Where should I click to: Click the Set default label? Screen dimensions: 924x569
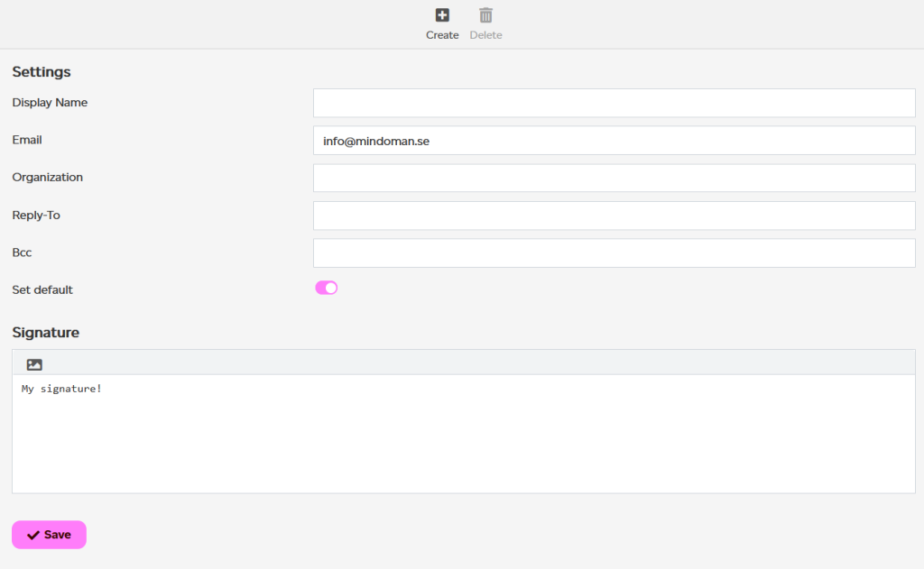[42, 289]
